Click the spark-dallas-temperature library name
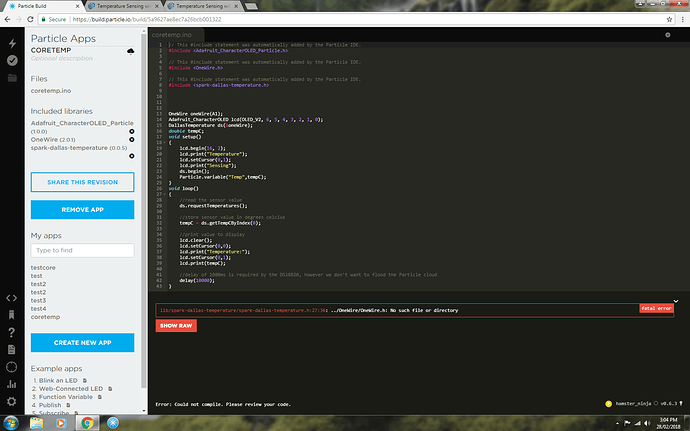Screen dimensions: 690x431 [x=69, y=148]
